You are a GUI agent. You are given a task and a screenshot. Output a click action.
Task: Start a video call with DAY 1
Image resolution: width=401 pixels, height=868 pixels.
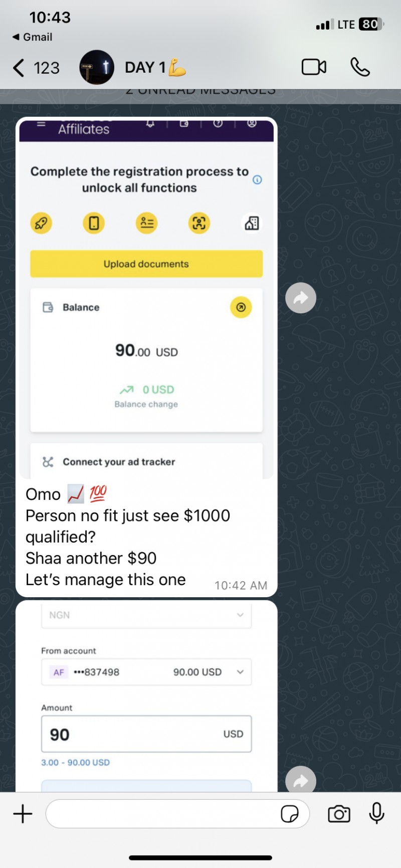click(314, 67)
